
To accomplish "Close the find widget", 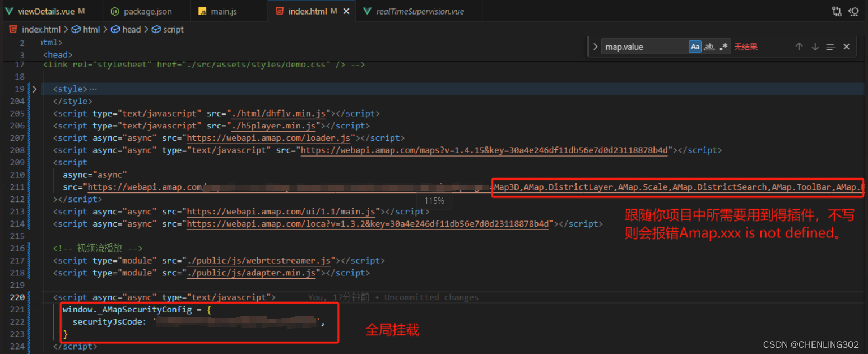I will point(846,47).
